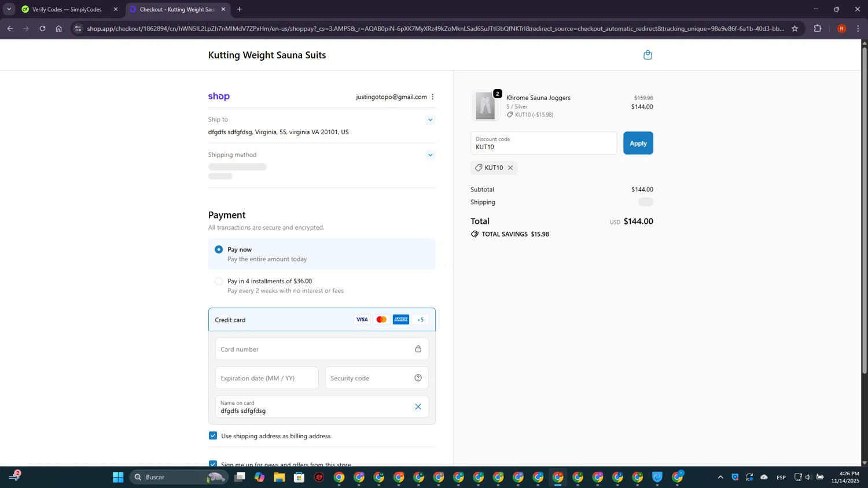Clear the Name on card field with X

click(x=418, y=407)
